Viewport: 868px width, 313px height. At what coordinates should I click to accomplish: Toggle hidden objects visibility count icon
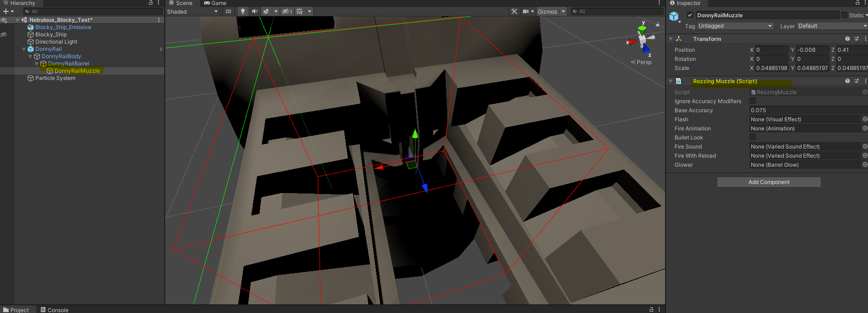click(x=287, y=11)
